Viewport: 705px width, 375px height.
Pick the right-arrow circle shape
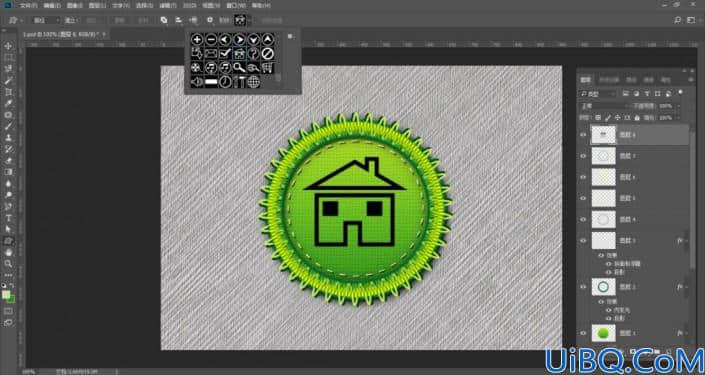click(x=239, y=40)
